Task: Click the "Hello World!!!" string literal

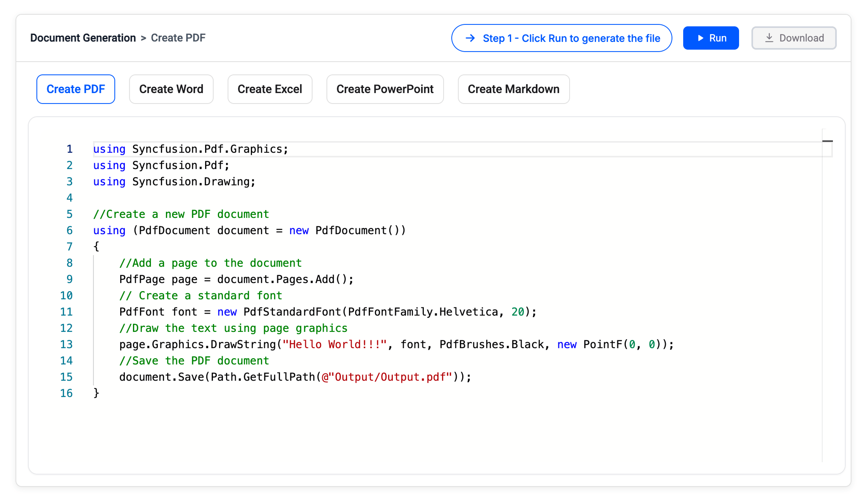Action: 335,345
